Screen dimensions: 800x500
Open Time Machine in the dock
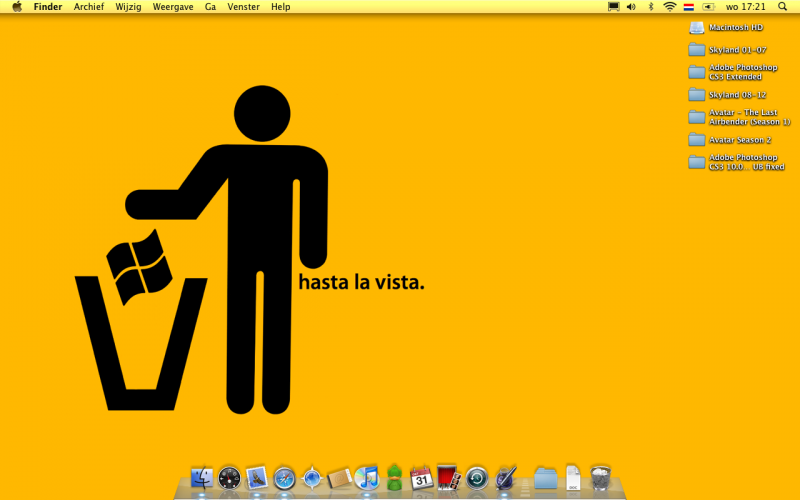tap(477, 478)
